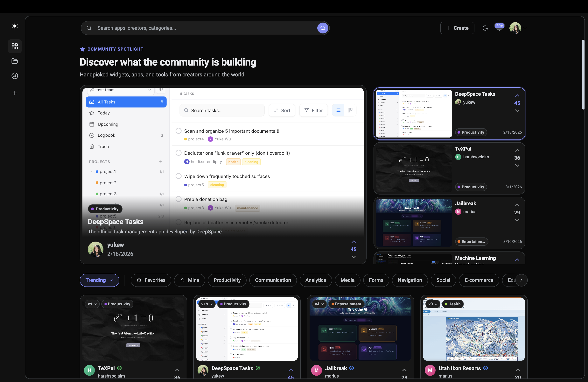Select the Analytics category filter
588x382 pixels.
tap(316, 280)
